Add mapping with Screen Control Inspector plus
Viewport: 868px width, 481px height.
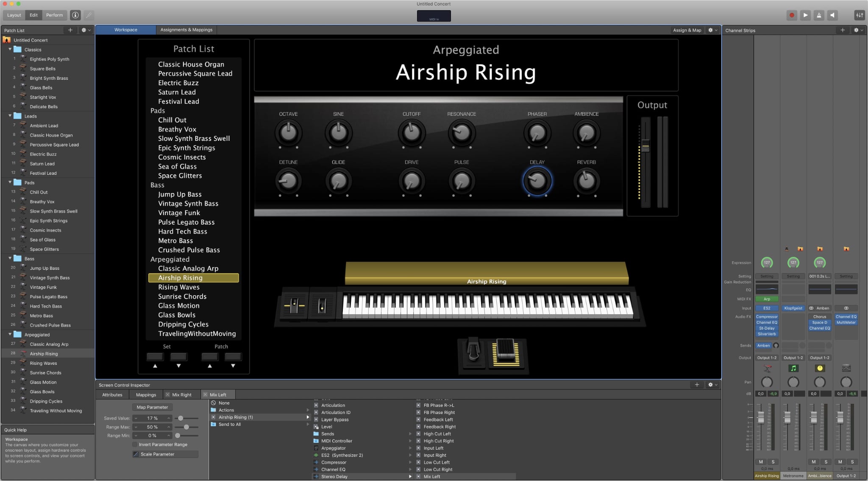pos(697,385)
